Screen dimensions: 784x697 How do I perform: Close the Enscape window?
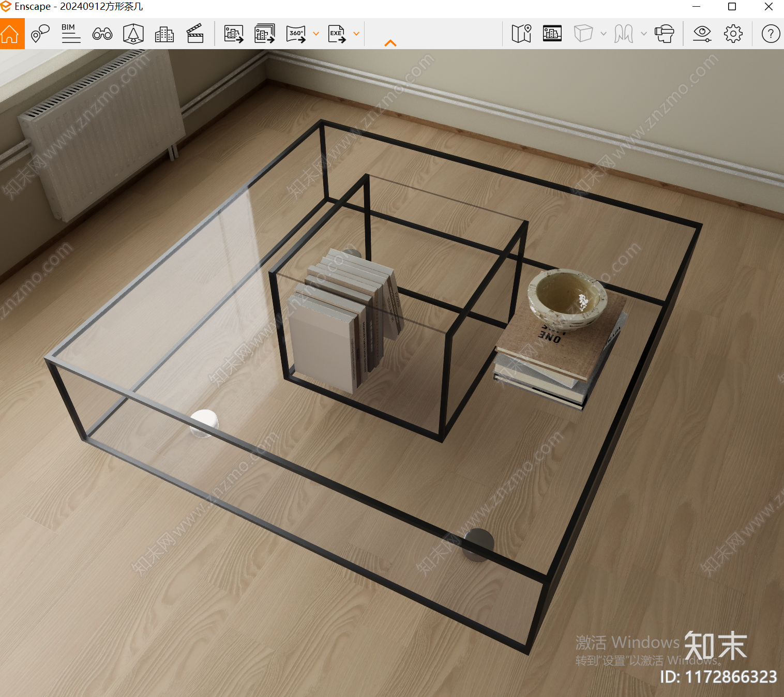tap(768, 7)
